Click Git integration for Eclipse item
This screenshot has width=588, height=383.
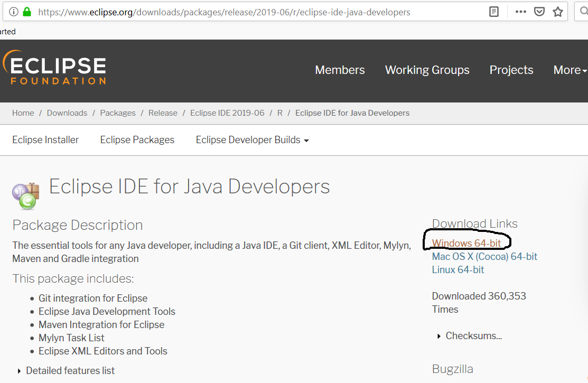click(x=93, y=298)
